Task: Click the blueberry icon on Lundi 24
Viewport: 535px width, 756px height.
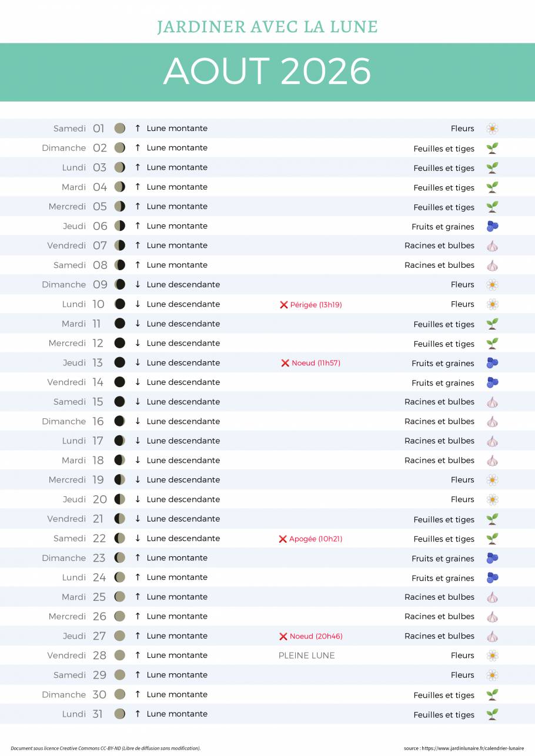Action: pyautogui.click(x=492, y=577)
